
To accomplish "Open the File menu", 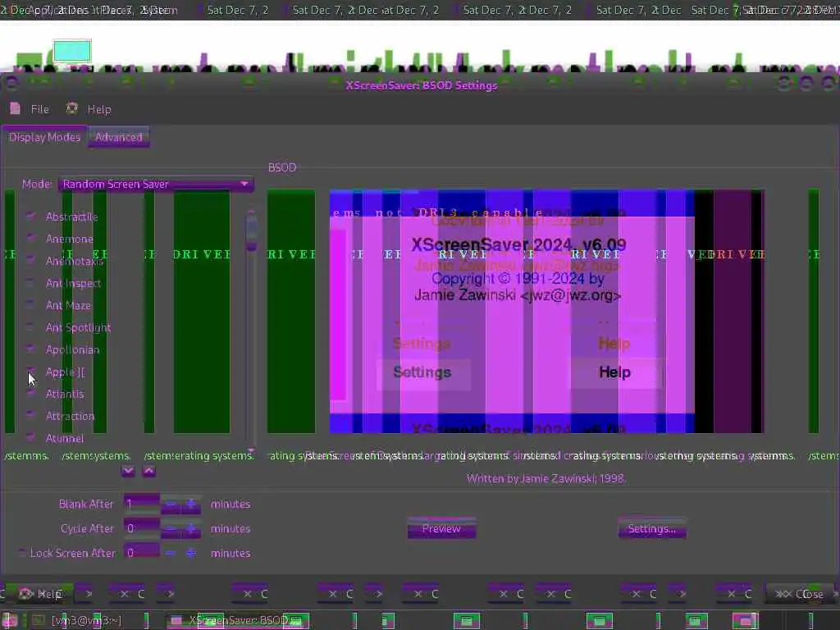I will [30, 109].
